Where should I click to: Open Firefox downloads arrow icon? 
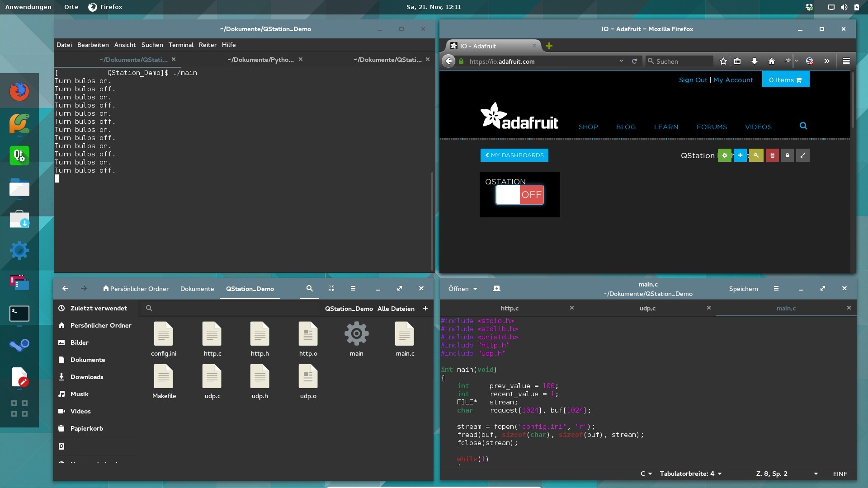(755, 61)
